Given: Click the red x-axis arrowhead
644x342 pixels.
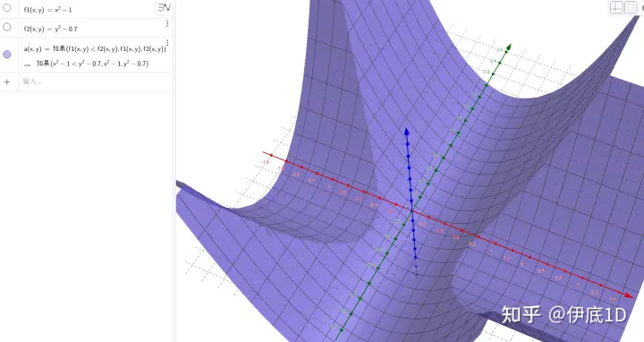Looking at the screenshot, I should click(x=629, y=295).
